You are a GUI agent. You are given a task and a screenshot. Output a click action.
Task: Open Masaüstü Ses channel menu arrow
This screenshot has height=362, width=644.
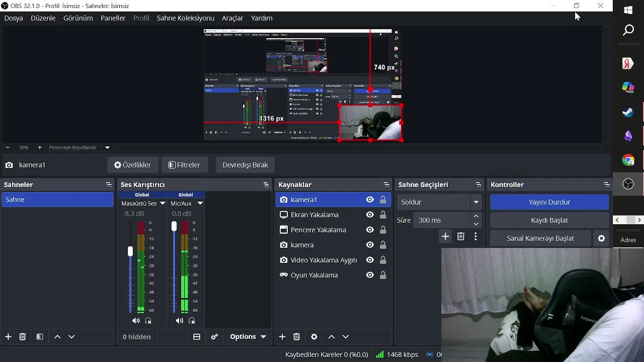[x=162, y=204]
